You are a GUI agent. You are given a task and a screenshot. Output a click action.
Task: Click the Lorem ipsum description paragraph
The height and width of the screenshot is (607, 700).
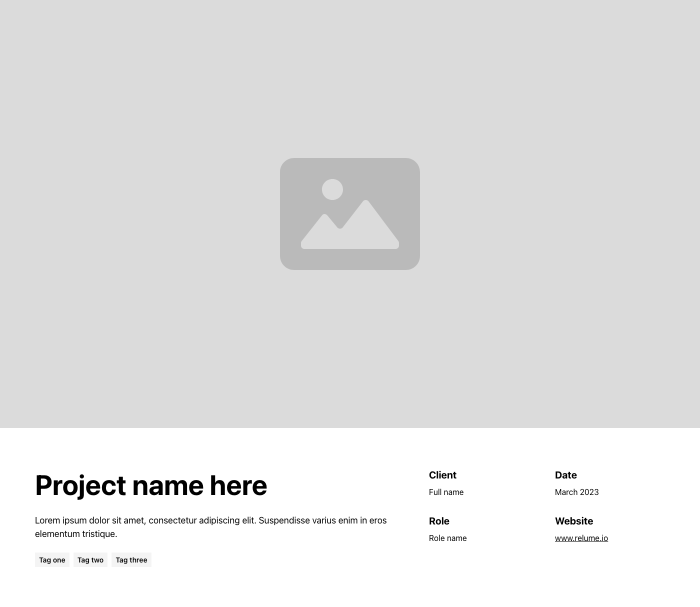[x=211, y=527]
